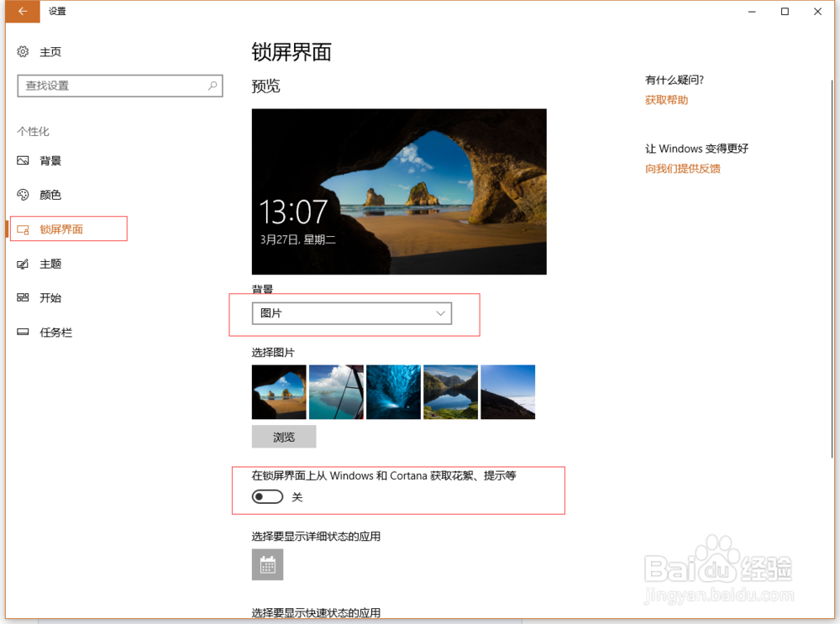The height and width of the screenshot is (624, 840).
Task: Click the 查找设置 search field
Action: tap(120, 86)
